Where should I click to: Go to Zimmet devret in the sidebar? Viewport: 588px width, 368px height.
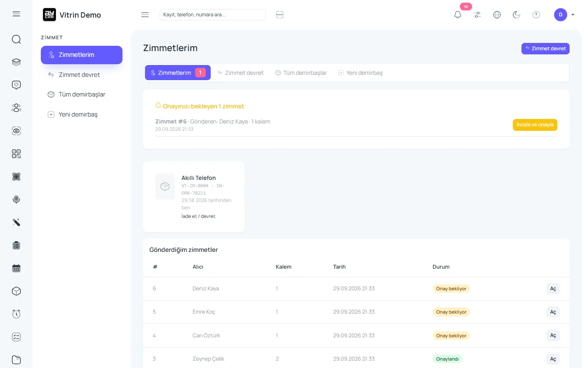click(82, 75)
